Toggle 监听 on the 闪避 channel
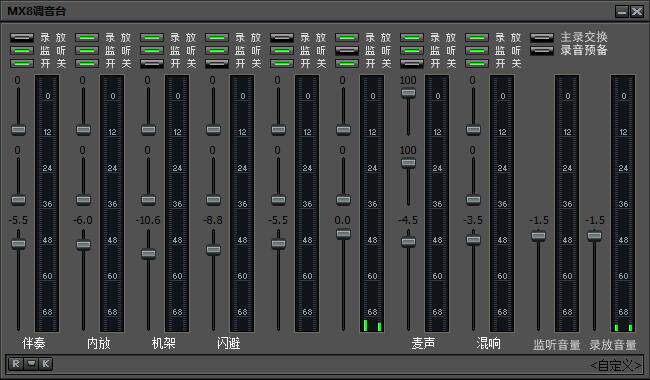The image size is (650, 380). point(217,51)
